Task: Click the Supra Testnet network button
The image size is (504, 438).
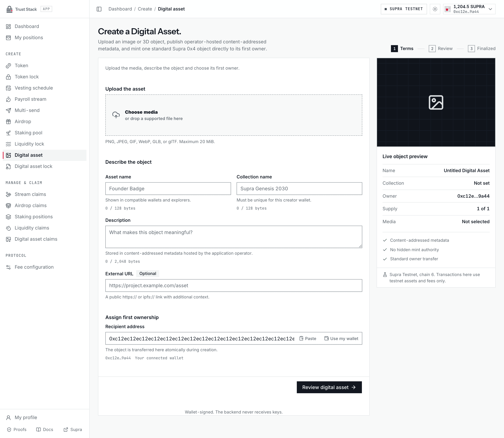Action: click(404, 9)
